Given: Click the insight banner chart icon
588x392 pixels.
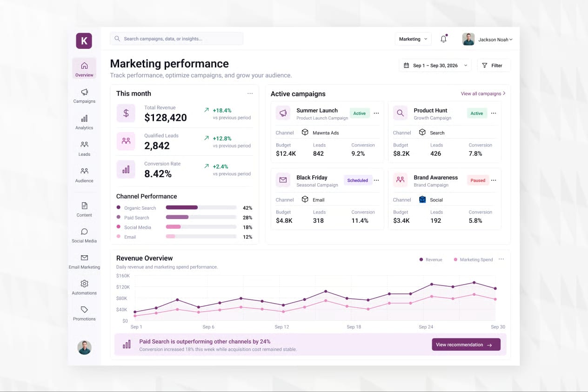Looking at the screenshot, I should pos(127,345).
